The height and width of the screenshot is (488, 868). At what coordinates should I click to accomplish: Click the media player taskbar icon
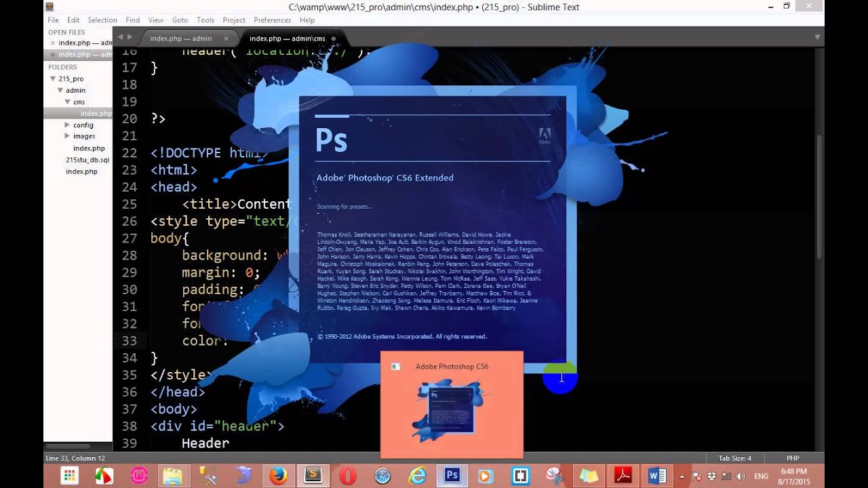[486, 476]
